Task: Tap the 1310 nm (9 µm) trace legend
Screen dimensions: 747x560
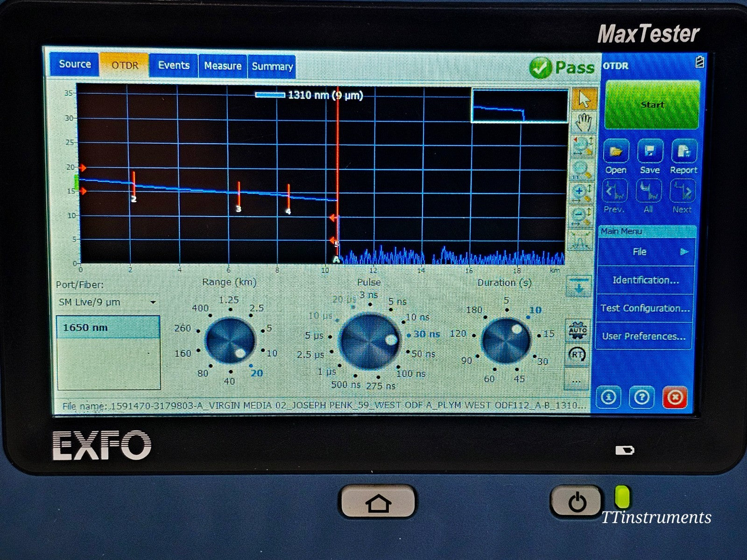Action: pos(309,95)
